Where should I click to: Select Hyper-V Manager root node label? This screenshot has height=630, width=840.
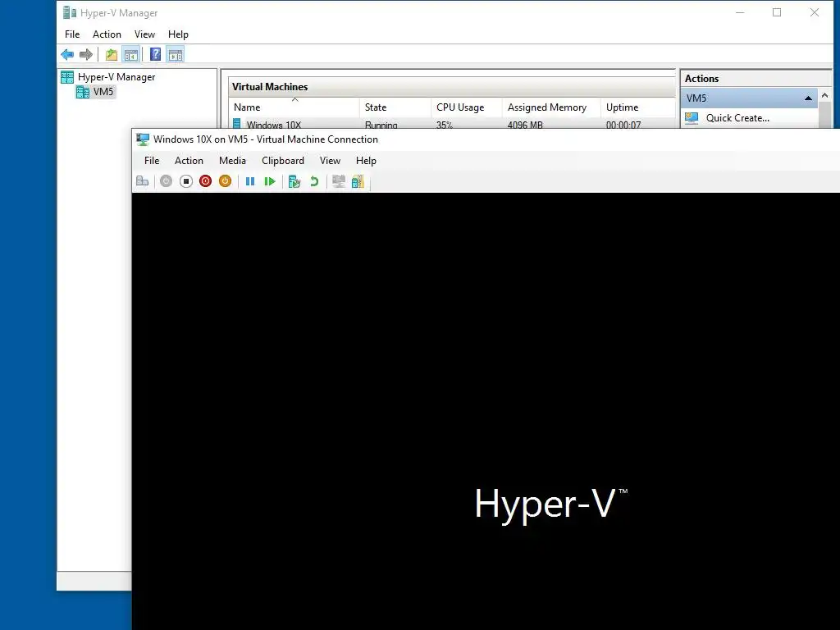click(116, 77)
